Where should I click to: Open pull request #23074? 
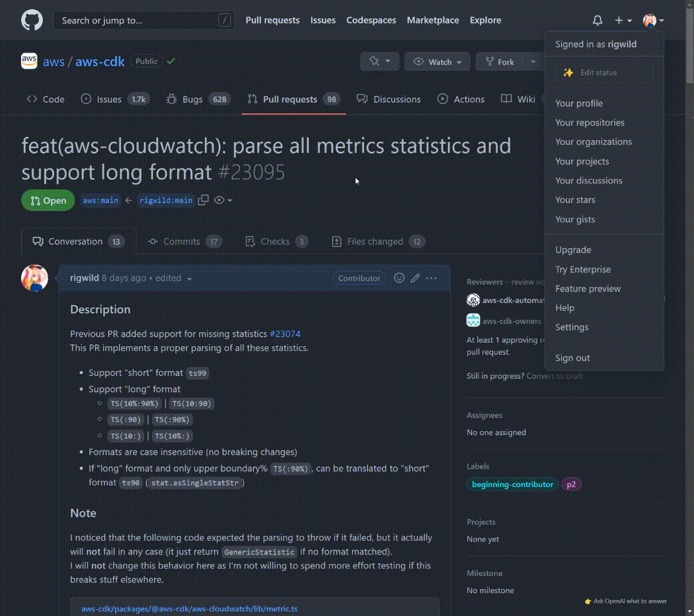(x=285, y=334)
